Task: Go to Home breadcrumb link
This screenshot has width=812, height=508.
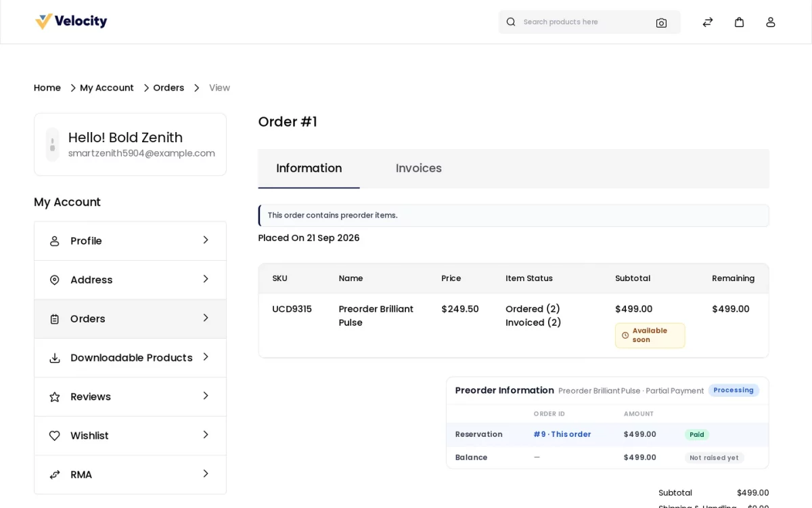Action: (47, 88)
